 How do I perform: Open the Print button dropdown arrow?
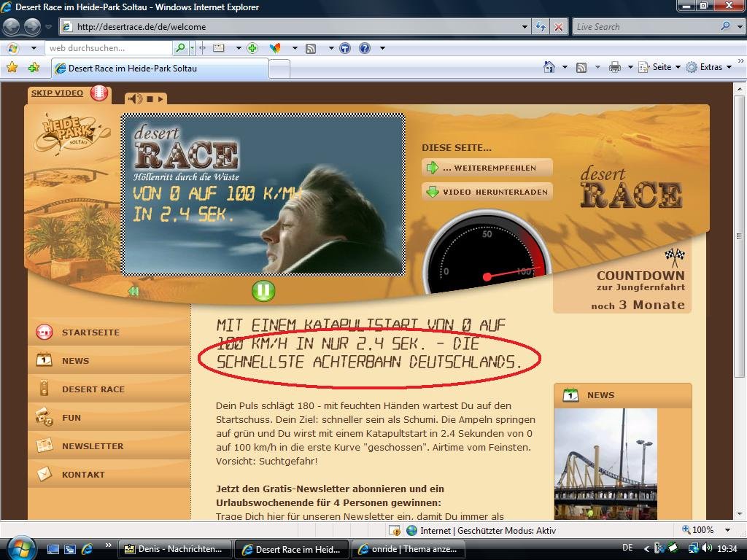pos(630,67)
